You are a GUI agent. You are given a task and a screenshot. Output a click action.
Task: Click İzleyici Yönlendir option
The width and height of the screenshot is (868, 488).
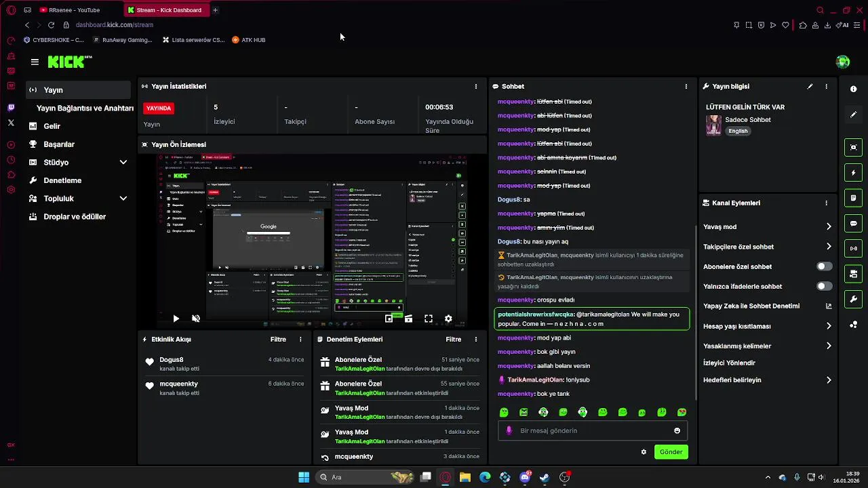click(729, 363)
